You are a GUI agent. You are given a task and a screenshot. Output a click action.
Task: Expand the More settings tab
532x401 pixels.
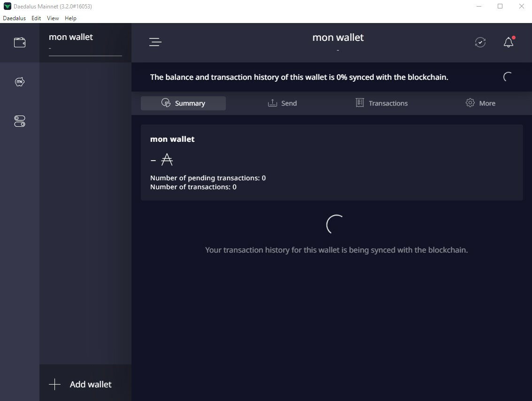[480, 103]
